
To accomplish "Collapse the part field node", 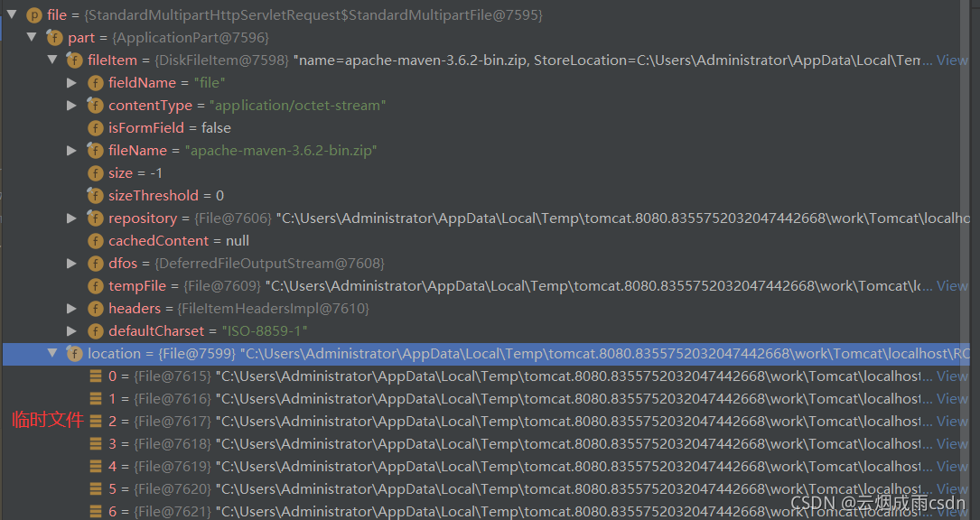I will point(32,37).
